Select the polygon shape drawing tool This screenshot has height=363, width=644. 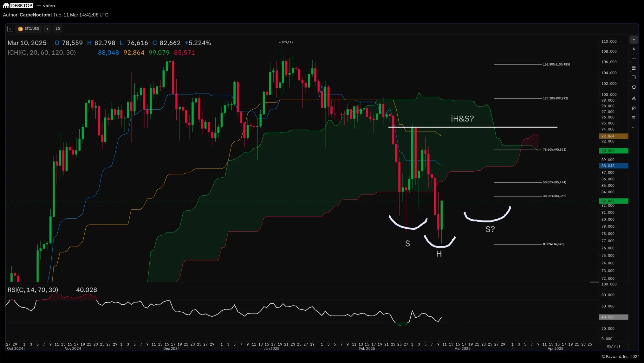pos(634,87)
